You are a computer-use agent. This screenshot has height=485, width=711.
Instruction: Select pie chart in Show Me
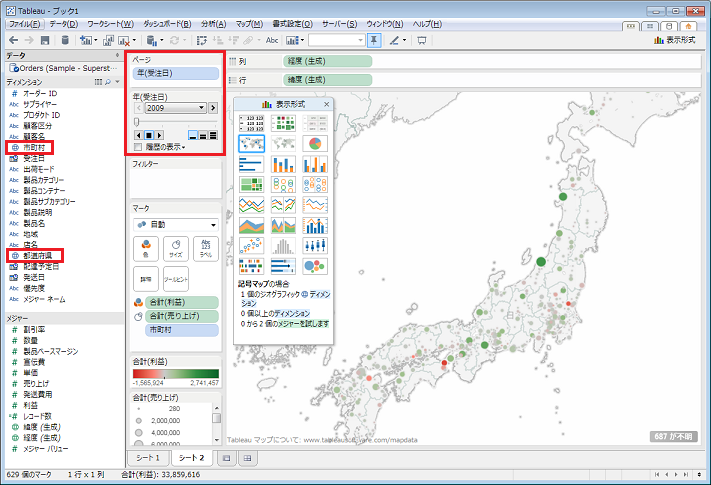(315, 144)
